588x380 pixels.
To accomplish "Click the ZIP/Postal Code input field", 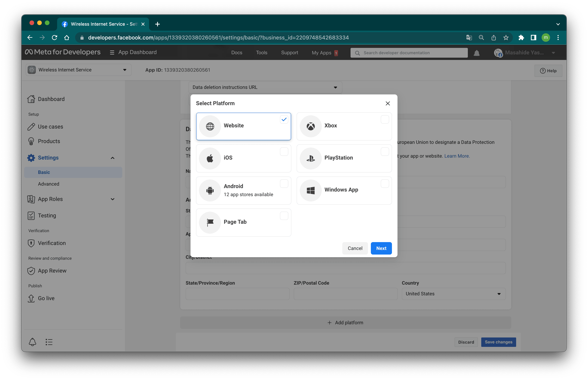I will [345, 294].
